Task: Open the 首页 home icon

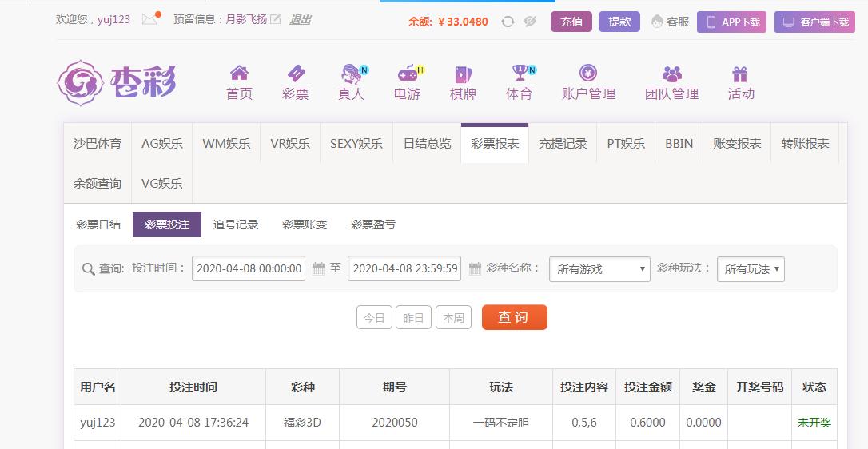Action: point(239,74)
